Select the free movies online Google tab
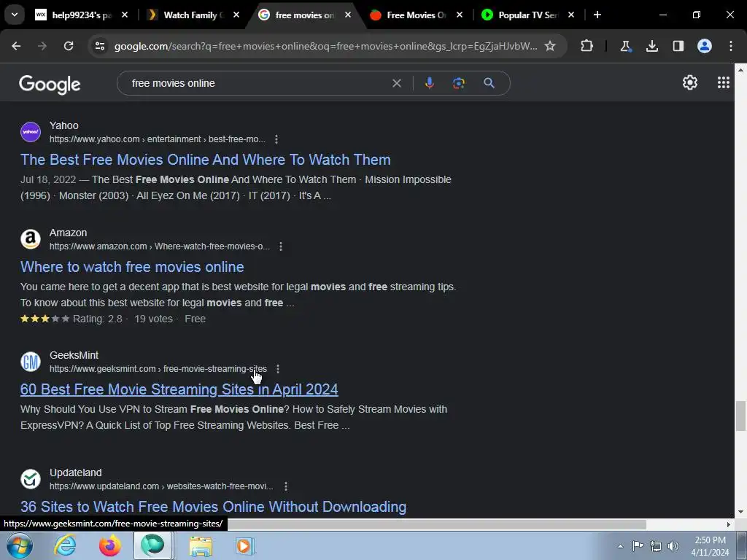The width and height of the screenshot is (747, 560). (305, 15)
